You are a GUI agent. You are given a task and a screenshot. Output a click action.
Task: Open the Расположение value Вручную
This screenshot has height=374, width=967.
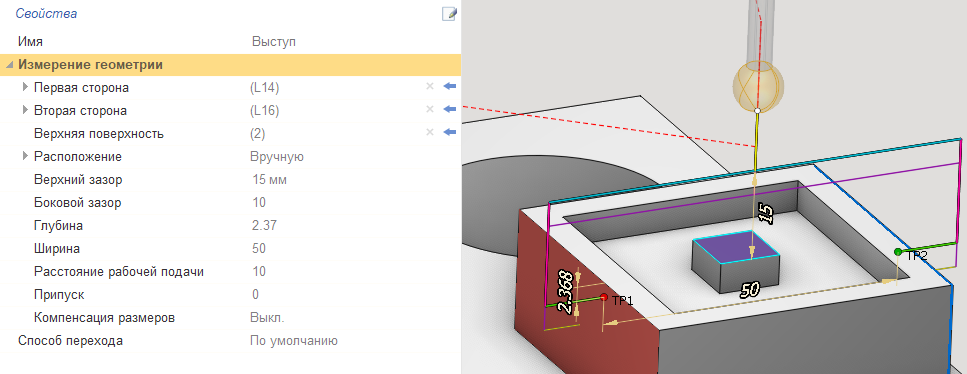tap(277, 157)
